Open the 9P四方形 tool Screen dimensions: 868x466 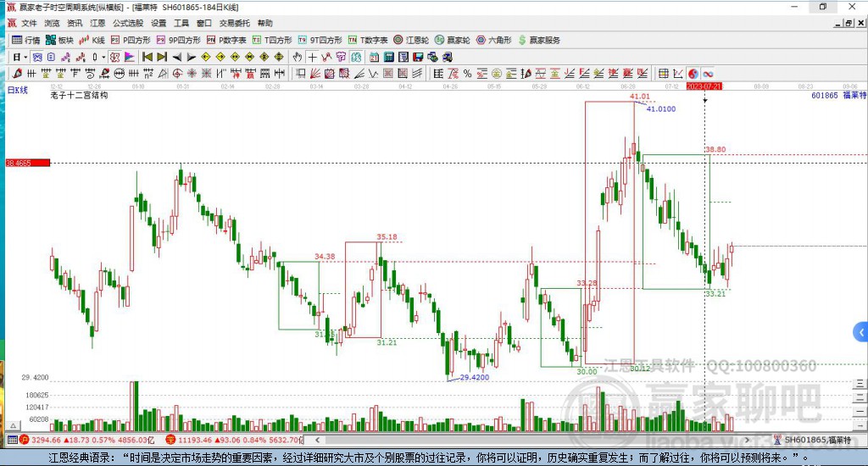(x=178, y=40)
